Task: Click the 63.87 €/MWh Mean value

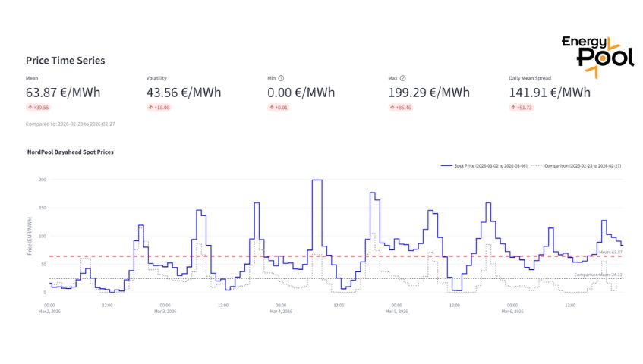Action: (x=63, y=93)
